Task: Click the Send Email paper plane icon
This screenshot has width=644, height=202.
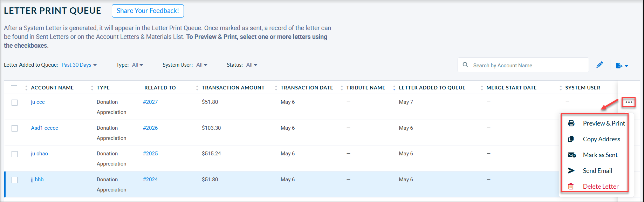Action: pyautogui.click(x=571, y=171)
